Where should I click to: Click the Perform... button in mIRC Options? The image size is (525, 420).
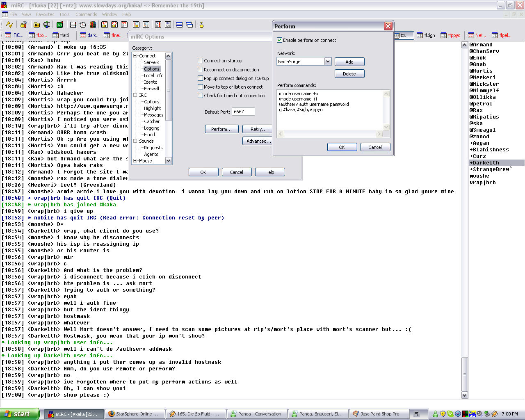click(x=221, y=129)
